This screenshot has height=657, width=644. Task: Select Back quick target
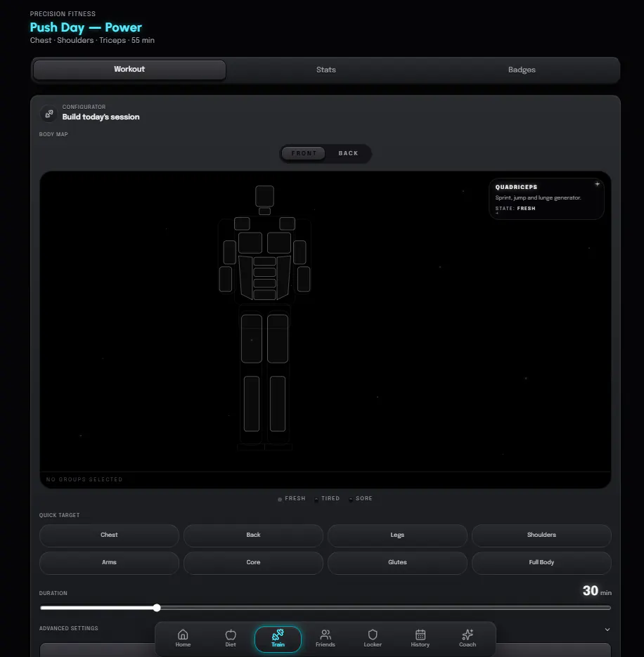point(253,535)
